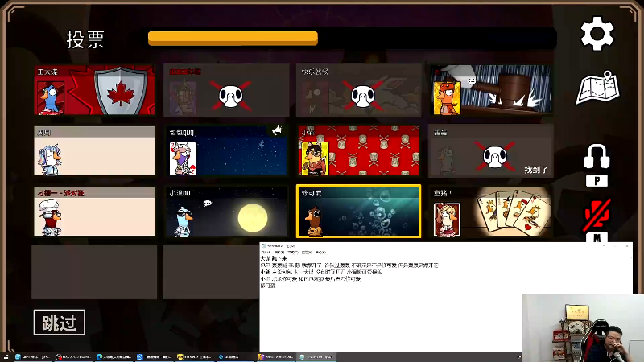This screenshot has height=362, width=644.
Task: Click the skull icon on 西西 card
Action: (495, 156)
